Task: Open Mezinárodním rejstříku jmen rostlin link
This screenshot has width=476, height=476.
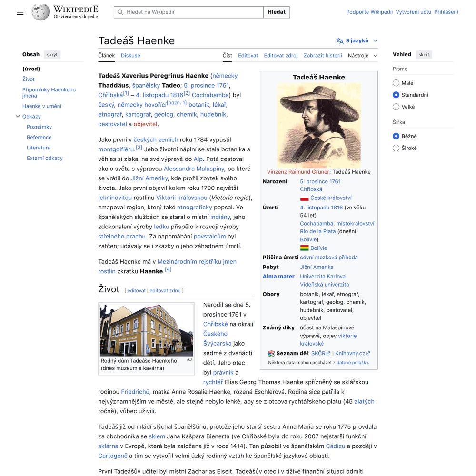Action: 167,267
